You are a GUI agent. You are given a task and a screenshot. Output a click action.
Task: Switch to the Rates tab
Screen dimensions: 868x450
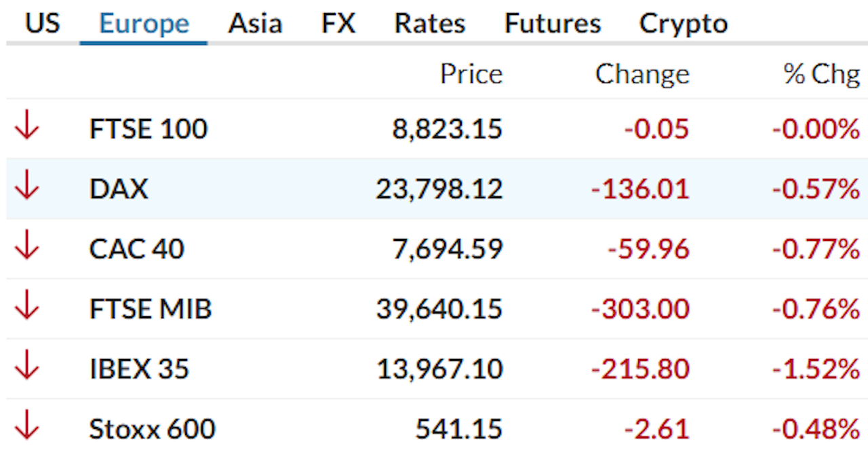coord(429,22)
